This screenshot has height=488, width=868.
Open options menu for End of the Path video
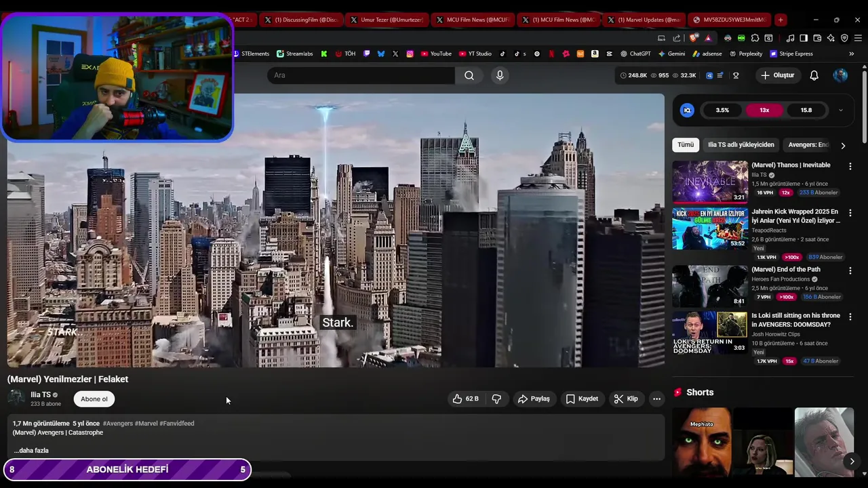tap(850, 270)
